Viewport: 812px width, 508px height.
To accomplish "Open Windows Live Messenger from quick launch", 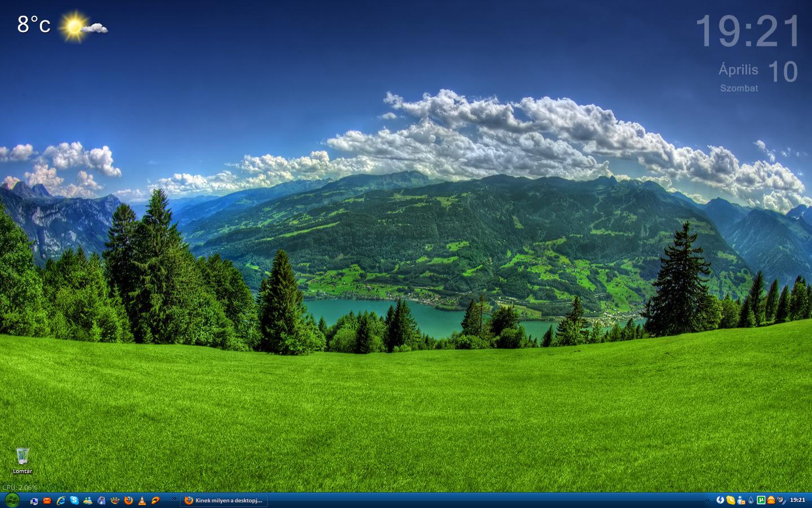I will click(88, 501).
